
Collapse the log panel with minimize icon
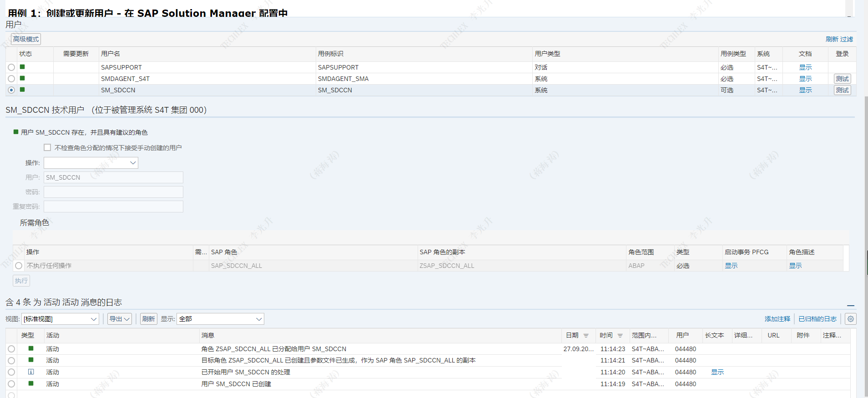point(851,305)
